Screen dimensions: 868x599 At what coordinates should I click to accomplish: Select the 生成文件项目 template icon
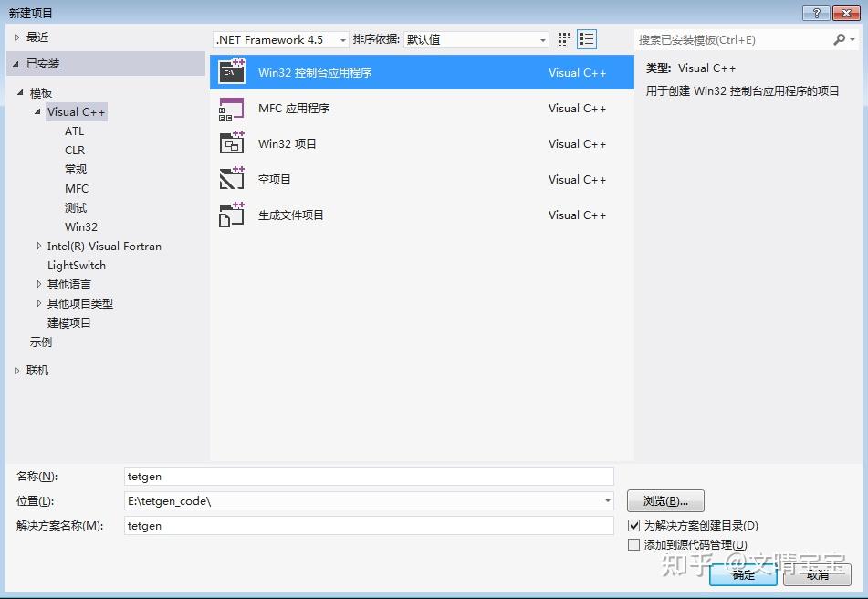[x=233, y=215]
